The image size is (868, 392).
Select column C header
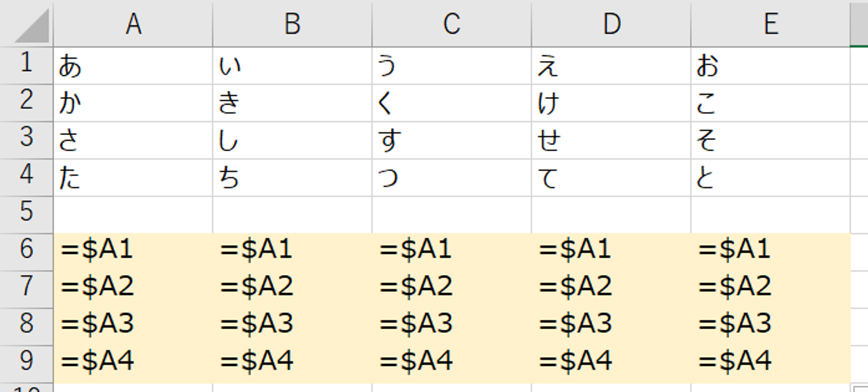point(452,24)
